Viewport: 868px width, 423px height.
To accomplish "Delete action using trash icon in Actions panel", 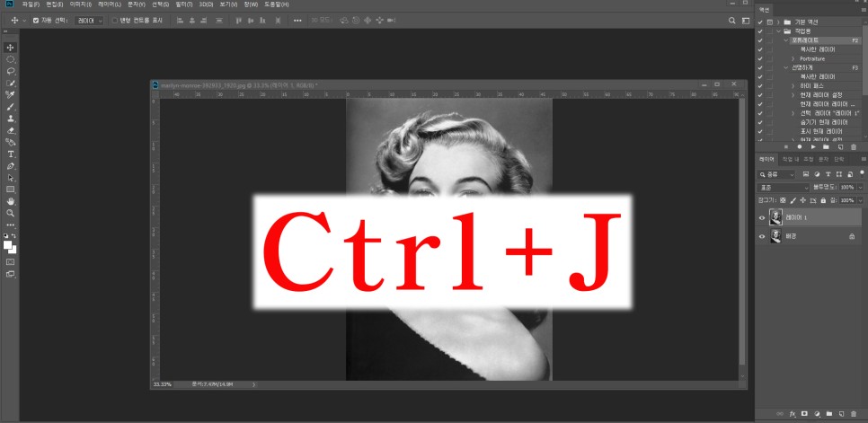I will (x=853, y=147).
